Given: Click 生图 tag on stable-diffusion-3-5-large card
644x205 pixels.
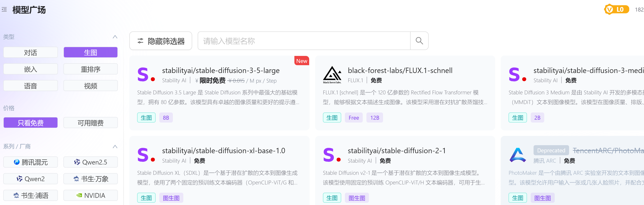Looking at the screenshot, I should point(146,118).
